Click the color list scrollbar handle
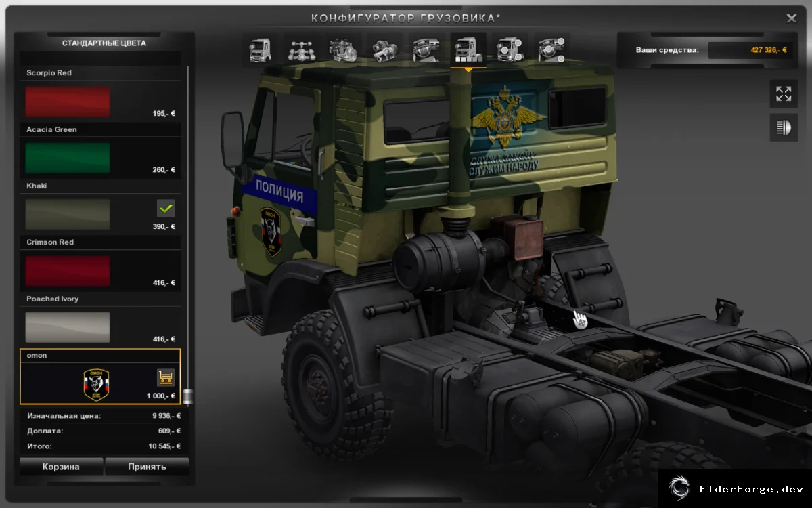 tap(188, 396)
